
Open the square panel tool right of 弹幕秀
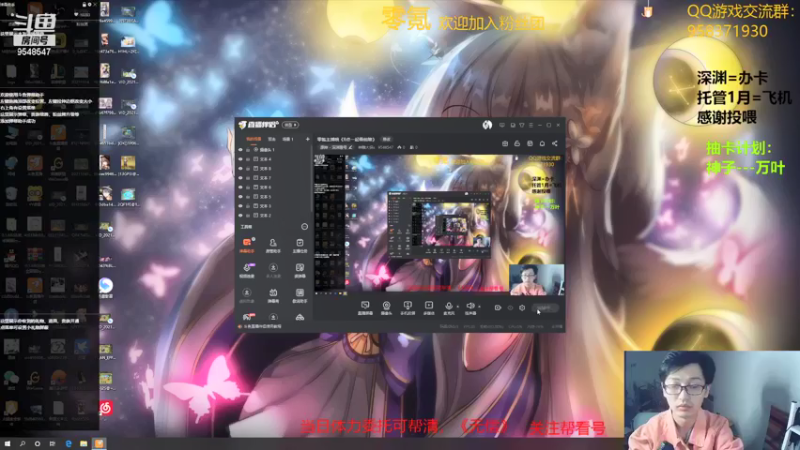299,295
